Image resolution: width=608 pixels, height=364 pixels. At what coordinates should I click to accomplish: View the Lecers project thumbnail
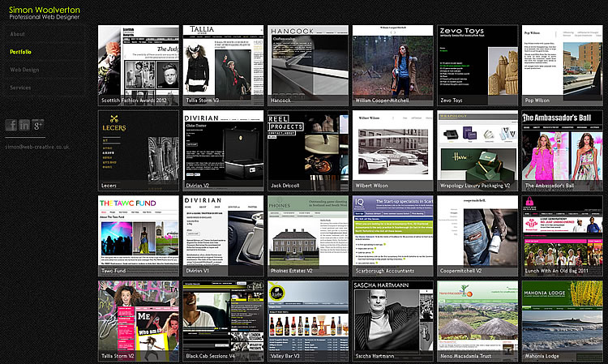(x=139, y=151)
